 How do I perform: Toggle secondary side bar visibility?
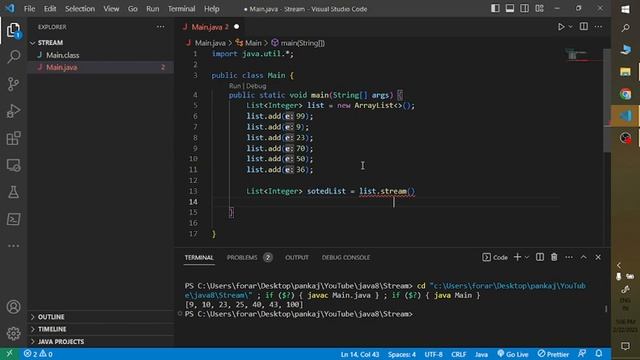pos(524,9)
